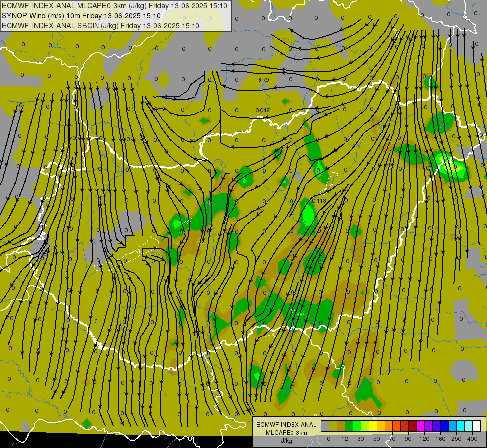487x448 pixels.
Task: Click the legend scale number 12
Action: (345, 439)
